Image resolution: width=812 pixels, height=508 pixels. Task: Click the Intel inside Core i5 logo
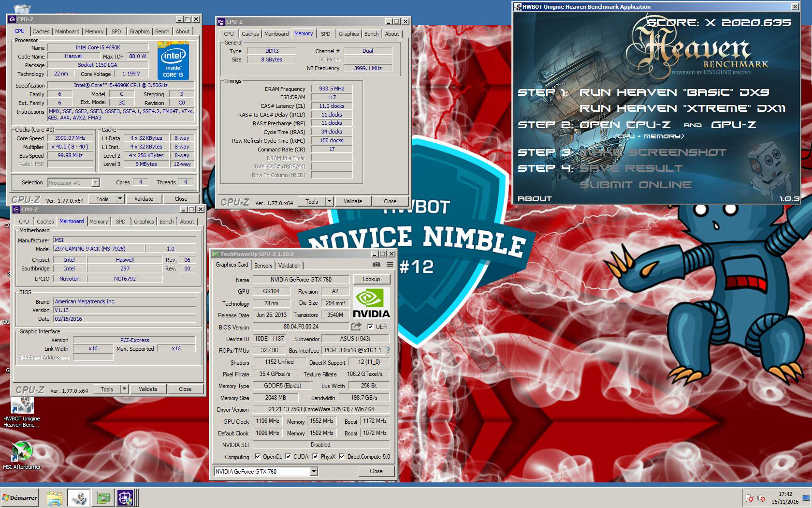point(173,61)
